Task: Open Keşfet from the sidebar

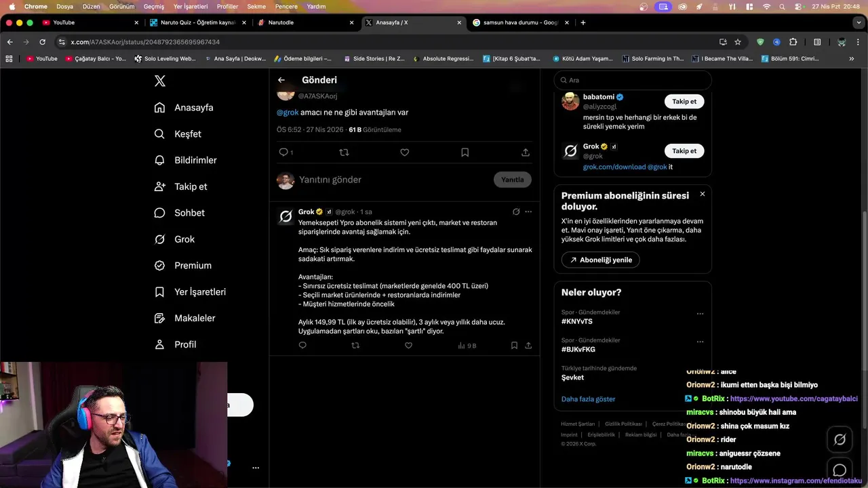Action: [178, 134]
